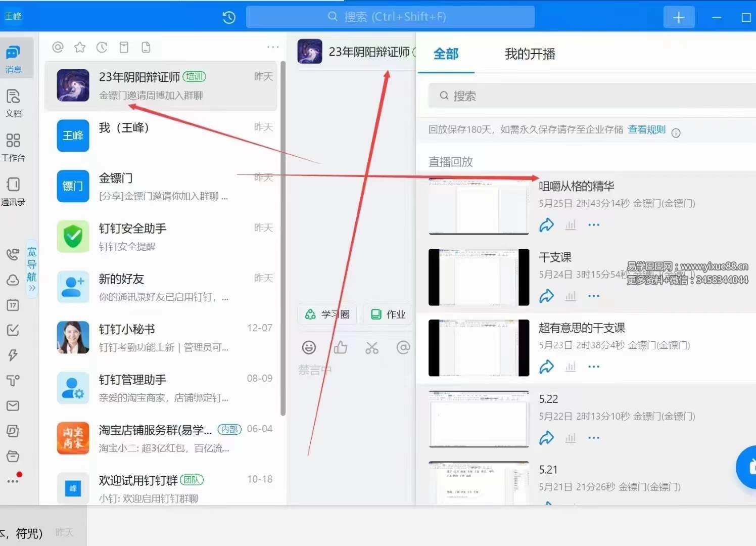Open the Messages (消息) sidebar icon
756x546 pixels.
tap(13, 59)
